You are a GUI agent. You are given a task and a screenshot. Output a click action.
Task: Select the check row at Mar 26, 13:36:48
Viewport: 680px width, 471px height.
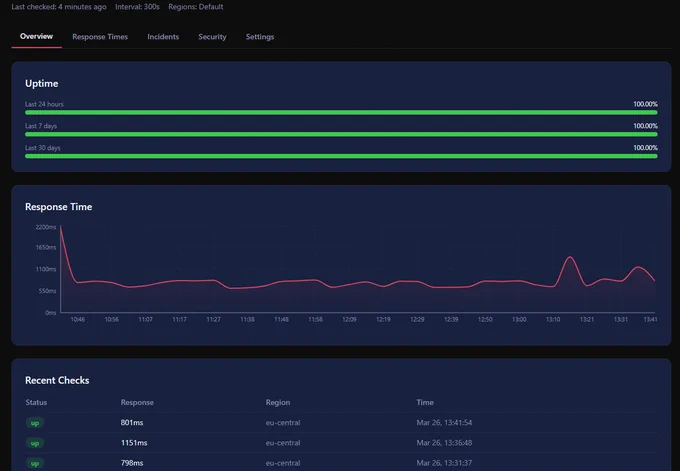click(341, 443)
